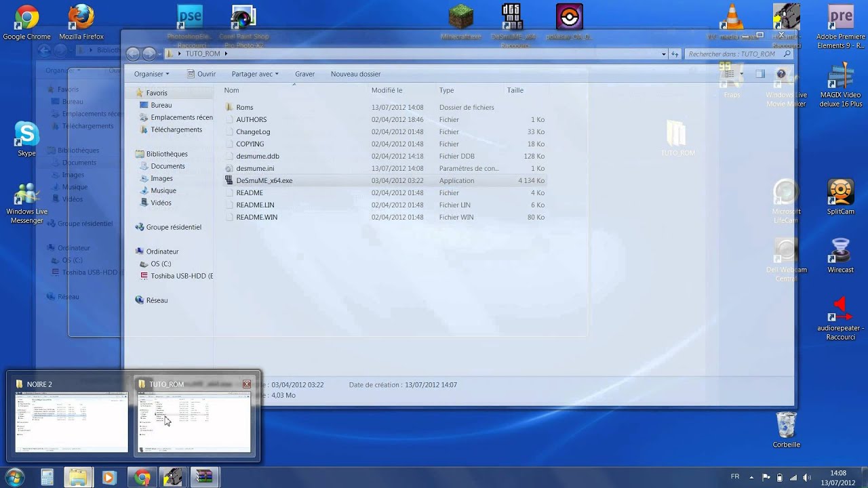Refresh the TUTO_ROM folder view
Screen dimensions: 868x488
click(x=675, y=54)
